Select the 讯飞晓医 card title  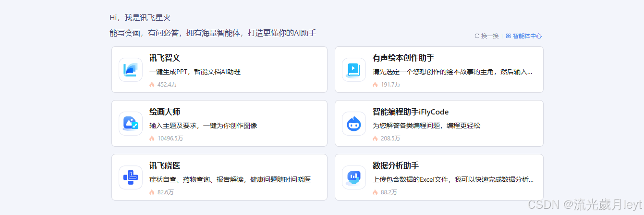pos(165,166)
